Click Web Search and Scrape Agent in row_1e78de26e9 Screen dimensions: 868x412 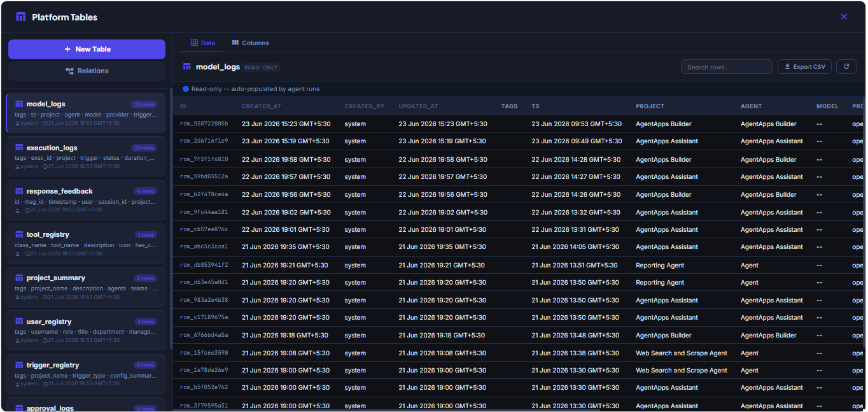point(682,370)
